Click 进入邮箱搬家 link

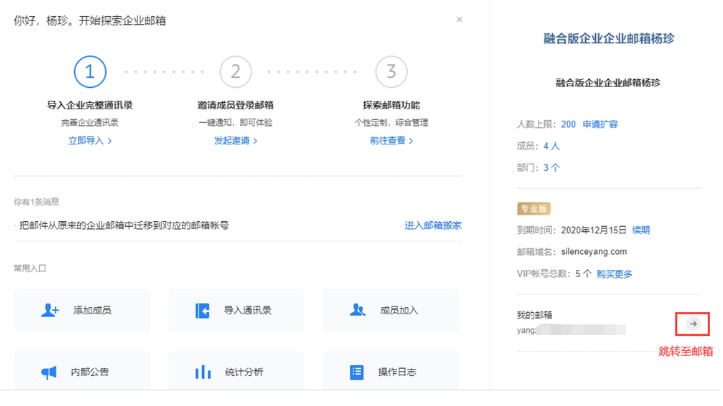pyautogui.click(x=432, y=226)
